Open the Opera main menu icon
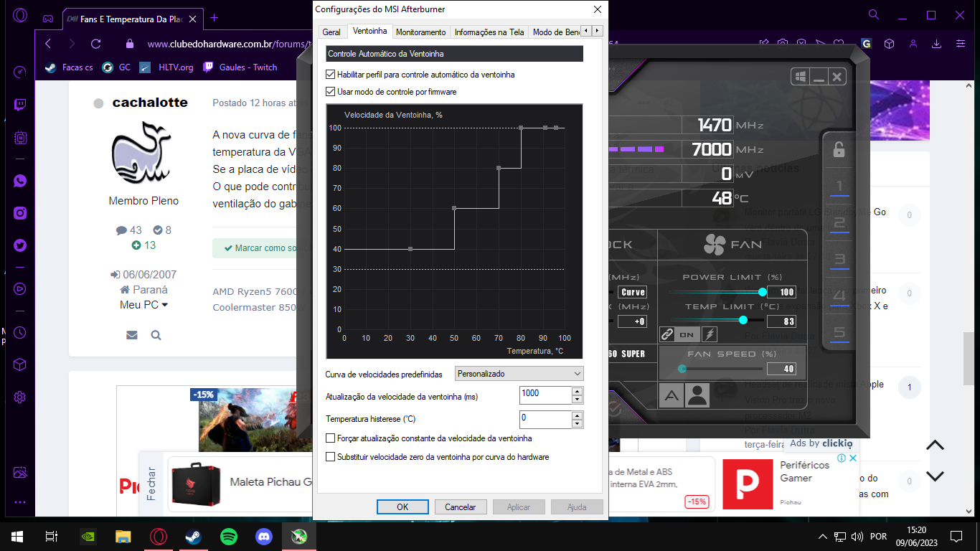The width and height of the screenshot is (980, 551). [20, 16]
